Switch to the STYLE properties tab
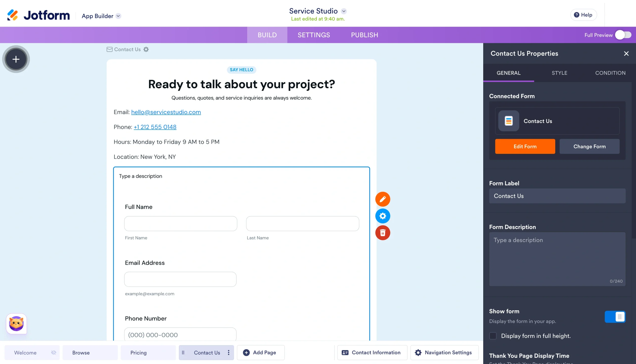Viewport: 636px width, 364px height. coord(559,73)
